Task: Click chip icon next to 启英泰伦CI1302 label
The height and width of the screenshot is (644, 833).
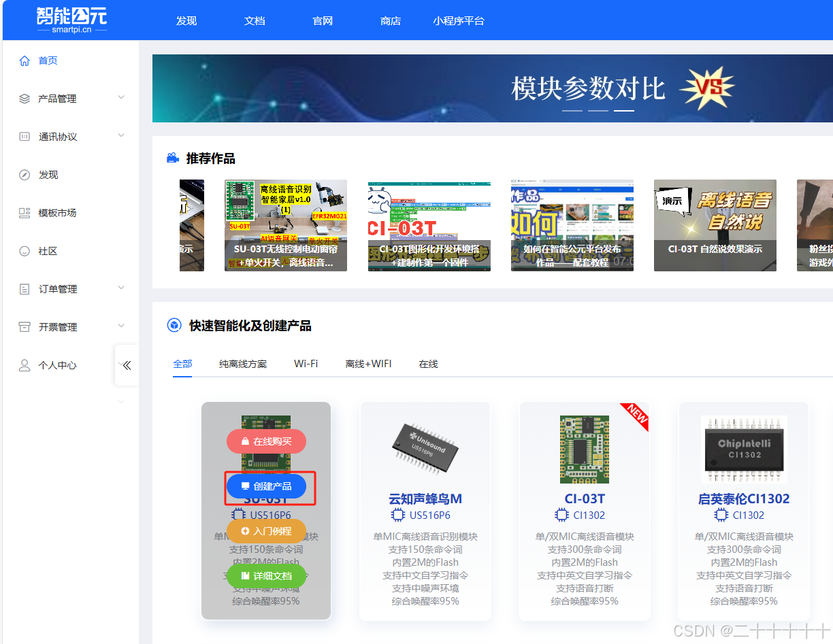Action: click(x=721, y=515)
